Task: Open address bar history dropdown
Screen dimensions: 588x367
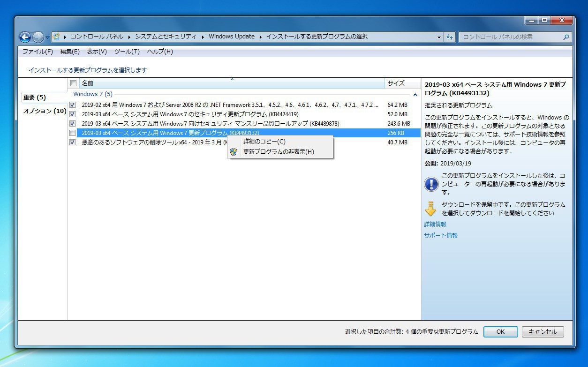Action: pyautogui.click(x=439, y=37)
